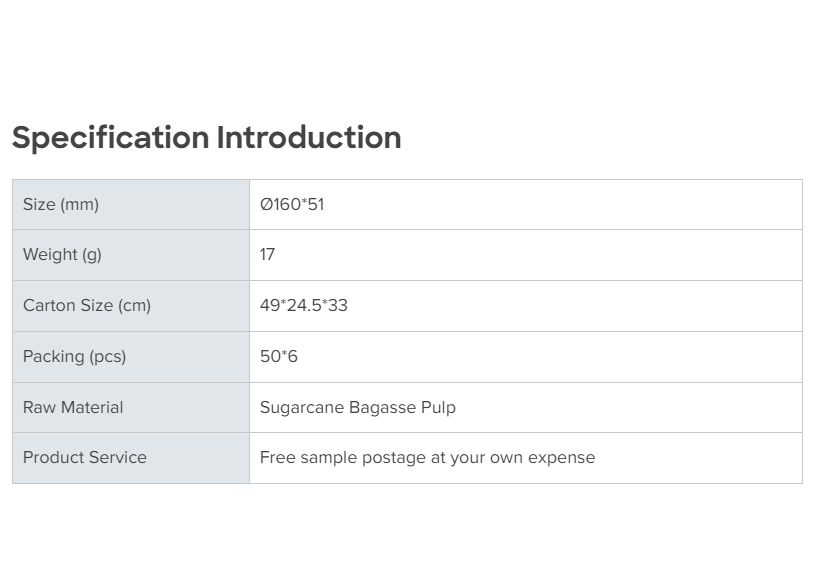Viewport: 824px width, 580px height.
Task: Click the 'Packing (pcs)' row label
Action: [74, 357]
